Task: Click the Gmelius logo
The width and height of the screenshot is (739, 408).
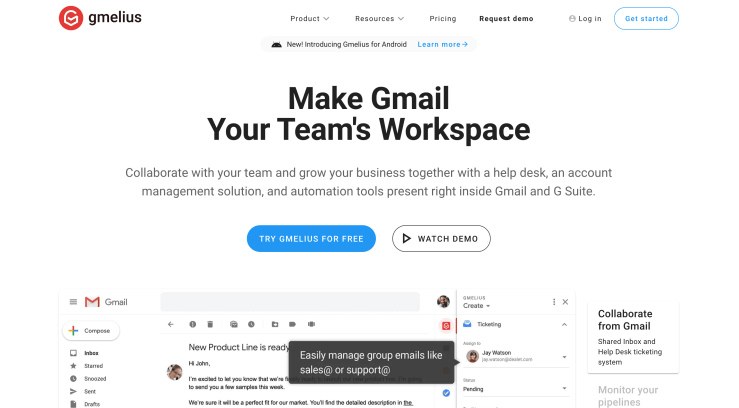Action: [100, 18]
